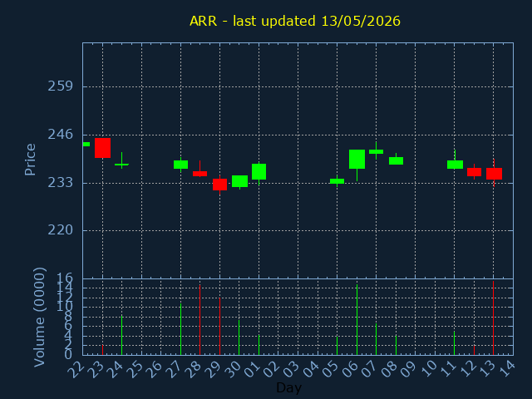The image size is (532, 399).
Task: Select the green doji candlestick for day 24
Action: (122, 165)
